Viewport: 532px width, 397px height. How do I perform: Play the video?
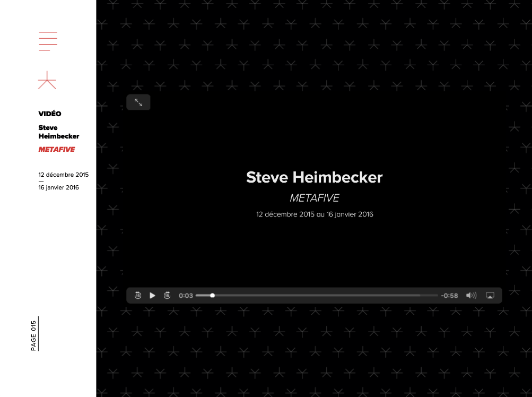(153, 296)
